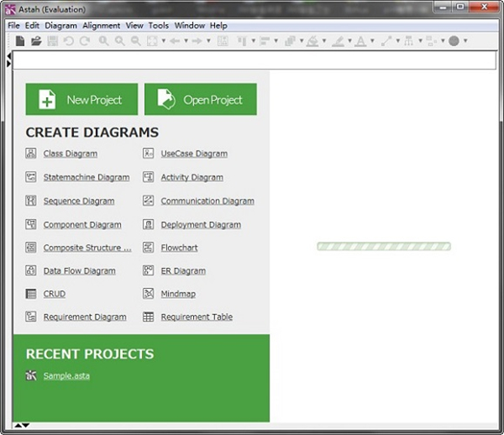The width and height of the screenshot is (504, 435).
Task: Open the Tools menu
Action: (159, 25)
